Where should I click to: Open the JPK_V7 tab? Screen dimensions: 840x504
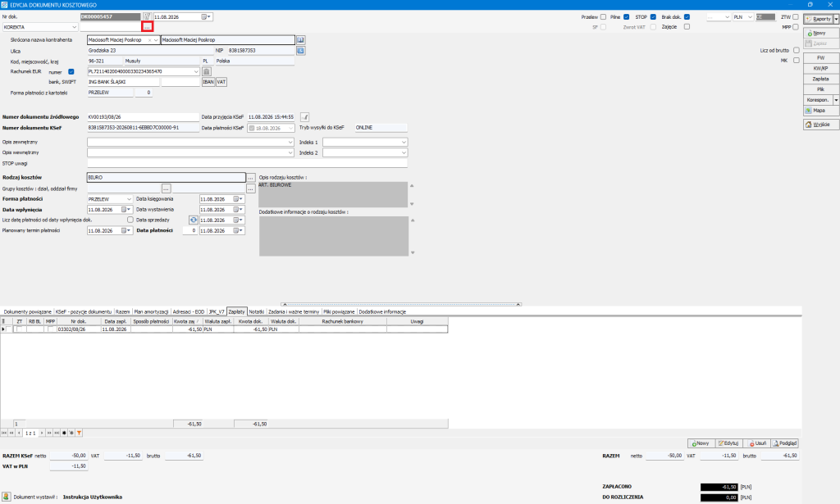pos(217,312)
